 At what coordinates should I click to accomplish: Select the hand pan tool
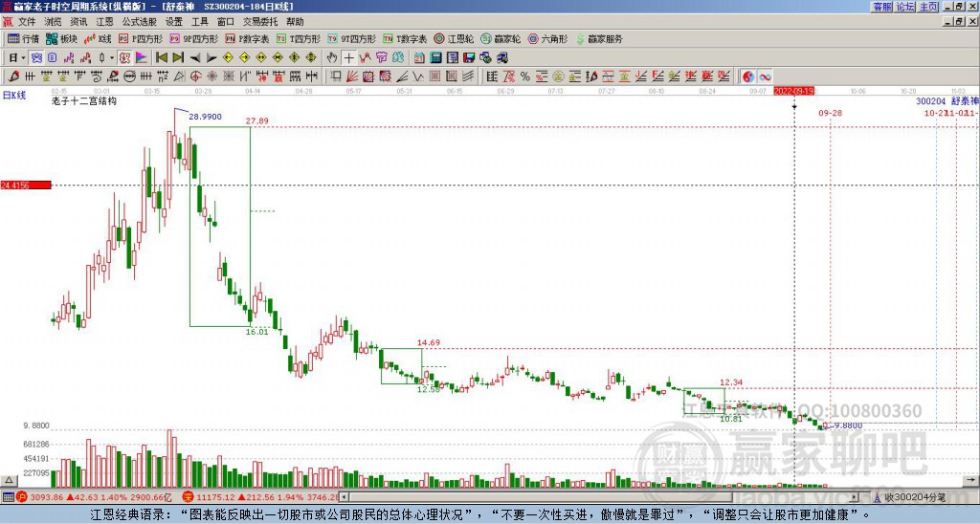click(x=332, y=58)
